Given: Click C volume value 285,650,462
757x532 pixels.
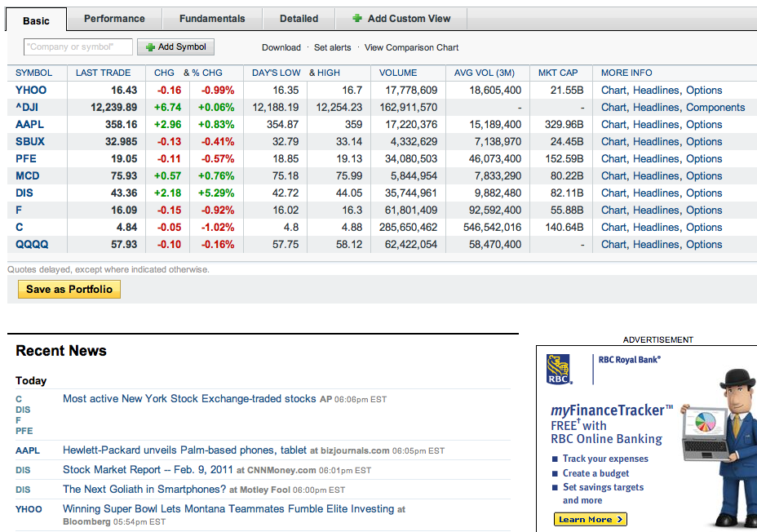Looking at the screenshot, I should [x=408, y=228].
